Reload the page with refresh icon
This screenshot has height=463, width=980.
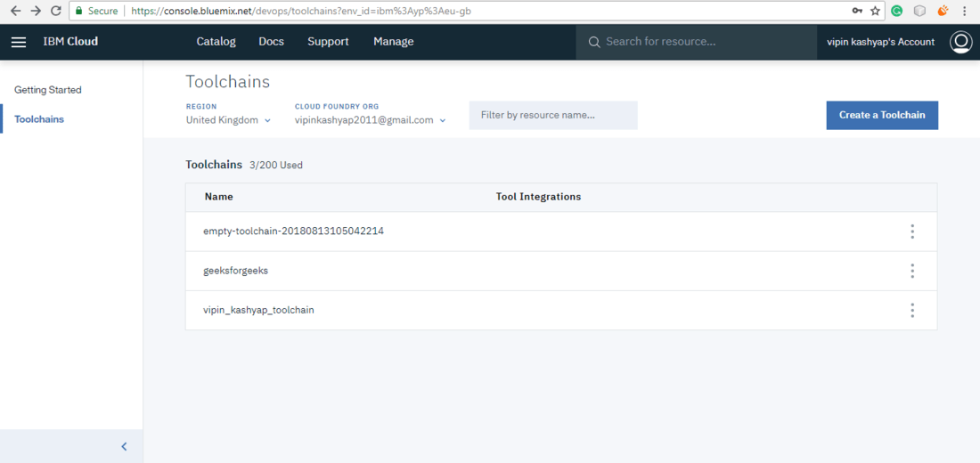[55, 11]
